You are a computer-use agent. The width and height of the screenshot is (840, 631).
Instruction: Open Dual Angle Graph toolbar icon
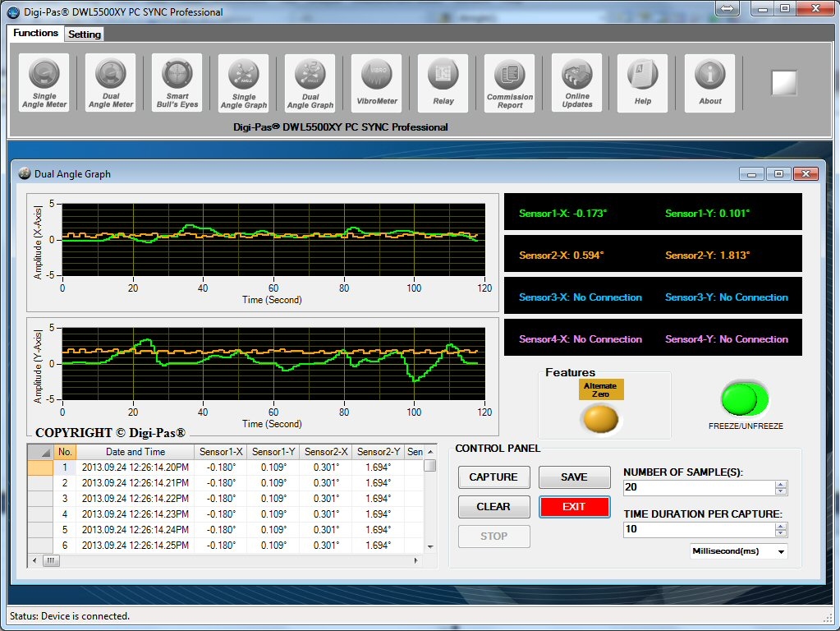tap(310, 82)
